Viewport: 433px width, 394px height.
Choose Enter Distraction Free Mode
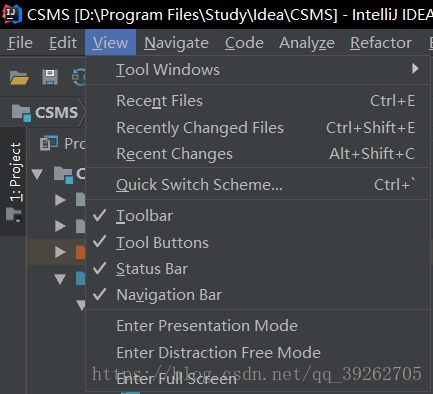point(258,353)
